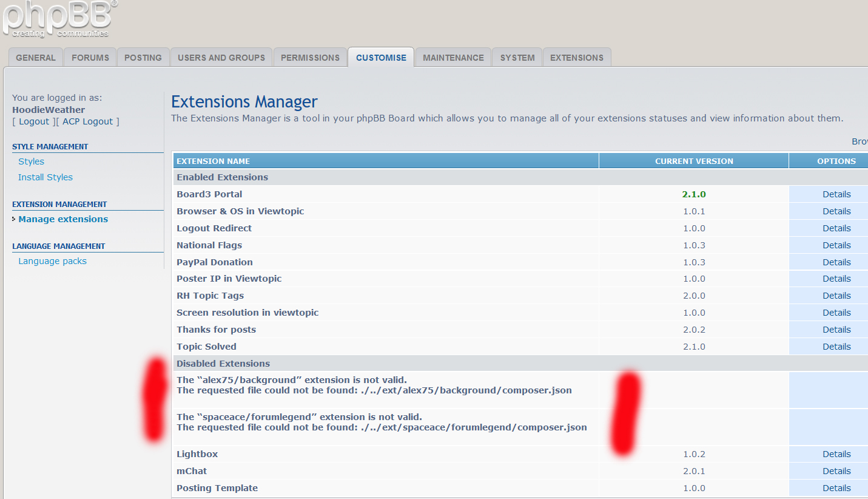Open the Posting tab
868x499 pixels.
(143, 58)
